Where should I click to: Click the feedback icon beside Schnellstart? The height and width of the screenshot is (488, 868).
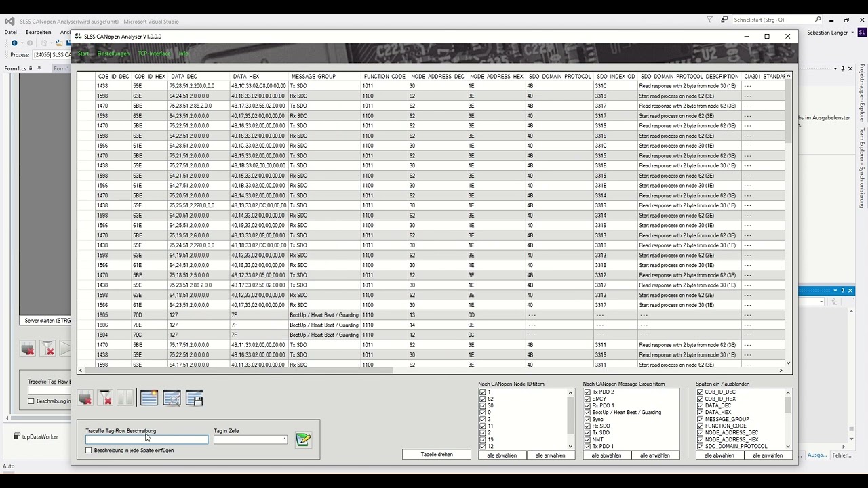click(724, 20)
